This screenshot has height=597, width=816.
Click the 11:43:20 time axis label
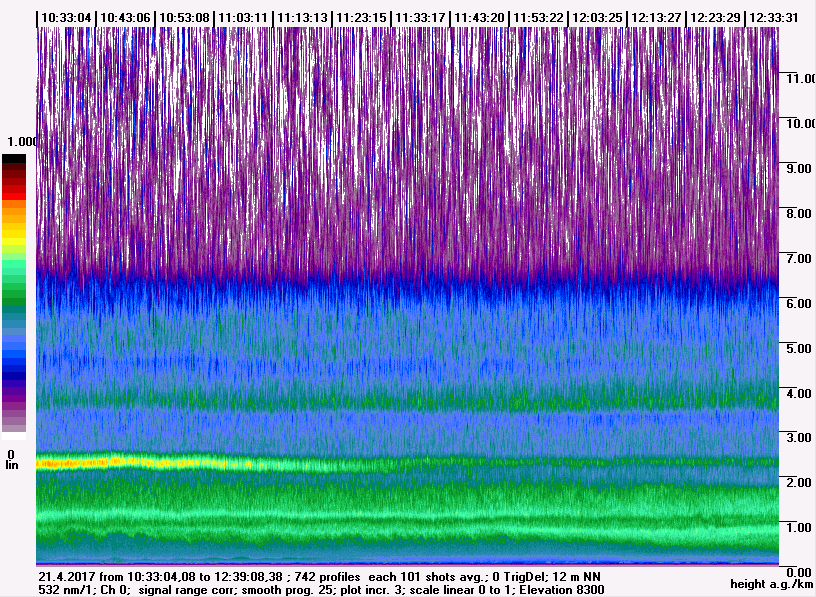pyautogui.click(x=479, y=18)
